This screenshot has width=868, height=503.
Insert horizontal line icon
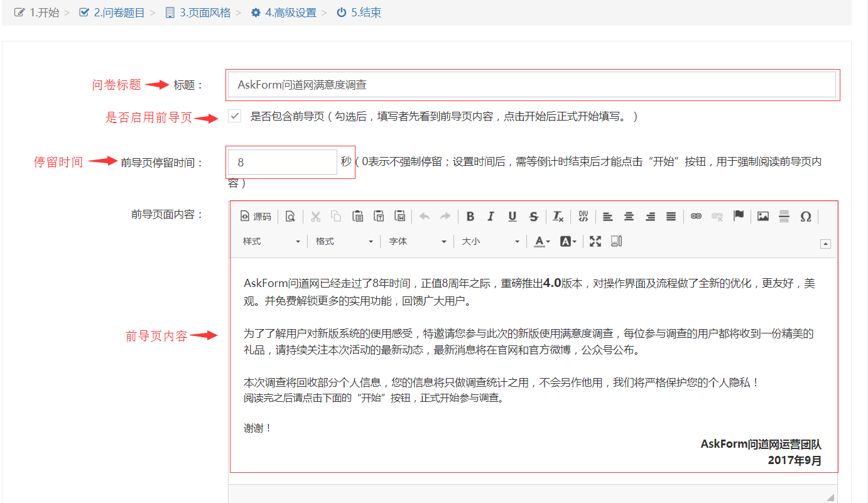pos(784,217)
